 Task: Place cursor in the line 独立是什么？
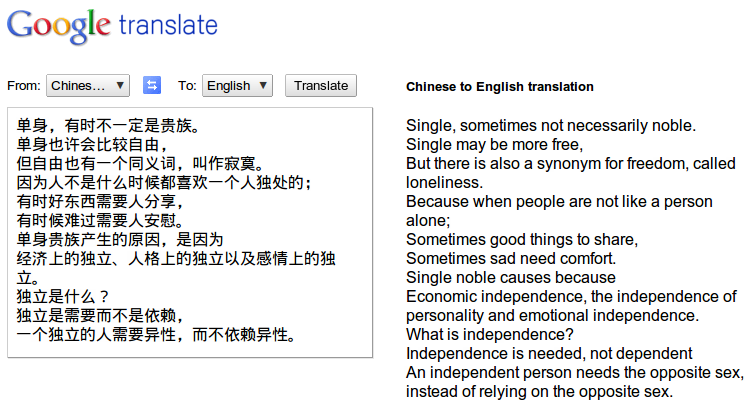tap(63, 297)
